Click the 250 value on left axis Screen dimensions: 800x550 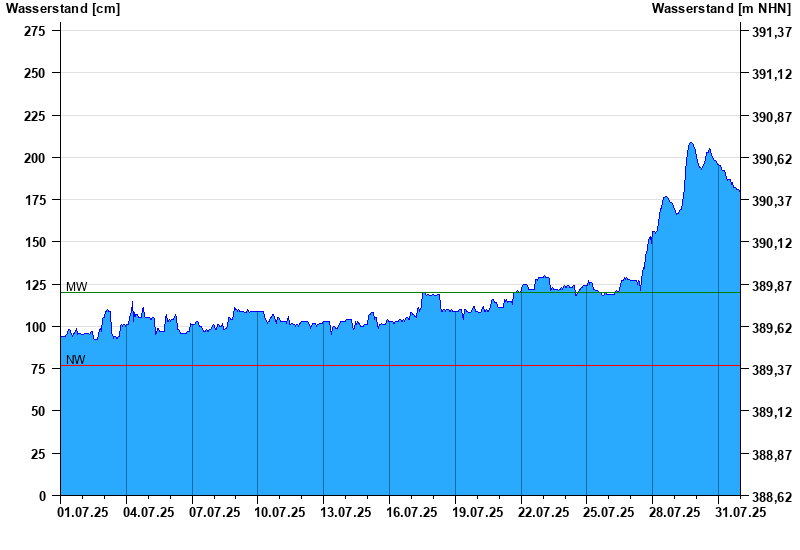tap(35, 73)
